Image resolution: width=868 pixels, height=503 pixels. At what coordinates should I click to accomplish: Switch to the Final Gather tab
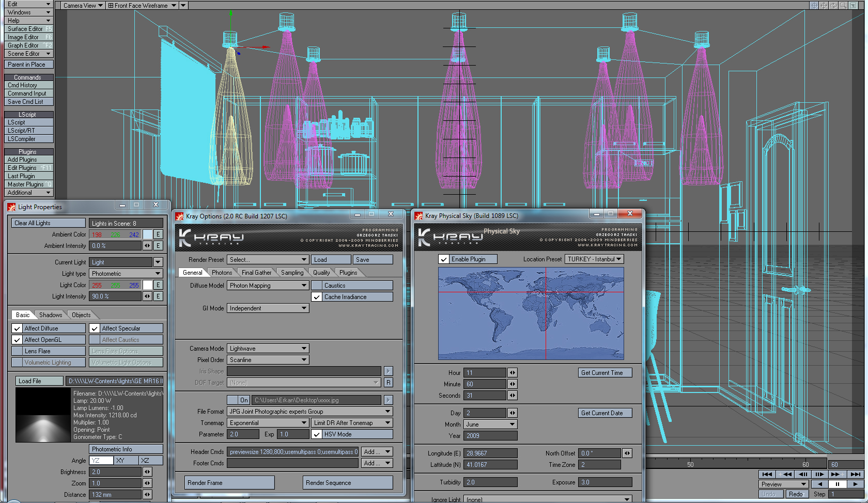pos(256,273)
